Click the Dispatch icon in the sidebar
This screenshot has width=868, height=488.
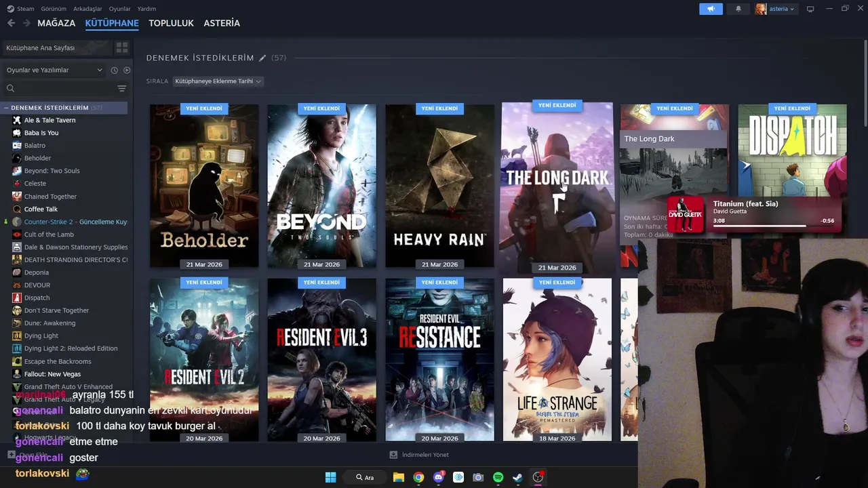17,298
